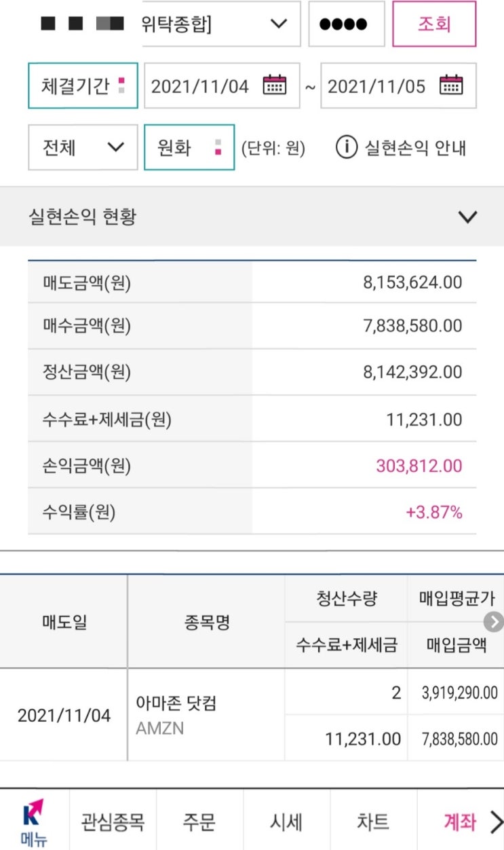Open the K 메뉴 logo menu
The height and width of the screenshot is (850, 504).
click(34, 821)
